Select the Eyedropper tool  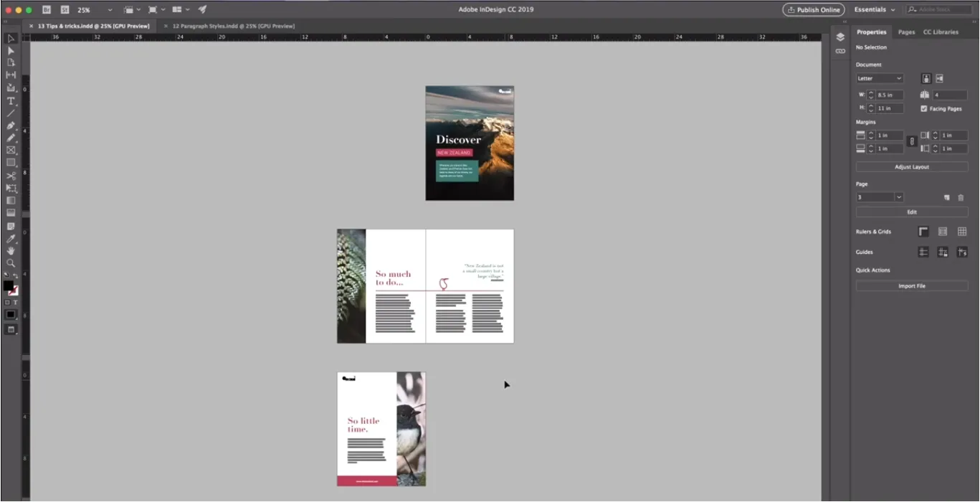coord(11,239)
